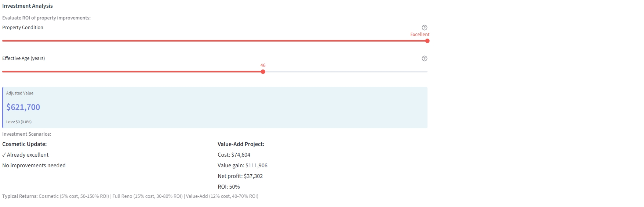The width and height of the screenshot is (644, 207).
Task: Click the red filled part of Property Condition track
Action: click(x=213, y=41)
